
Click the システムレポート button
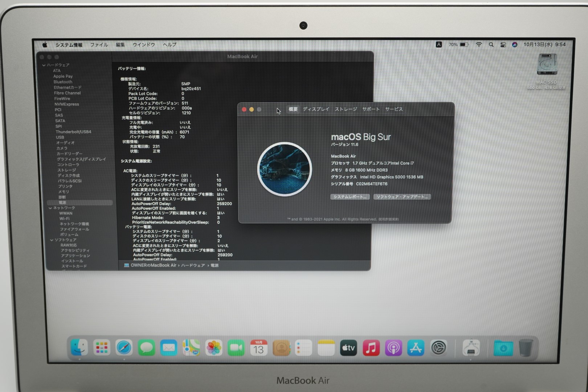click(x=350, y=197)
